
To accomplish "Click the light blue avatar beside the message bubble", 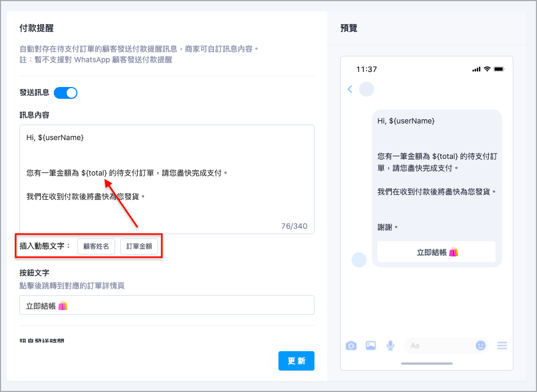I will (x=359, y=260).
